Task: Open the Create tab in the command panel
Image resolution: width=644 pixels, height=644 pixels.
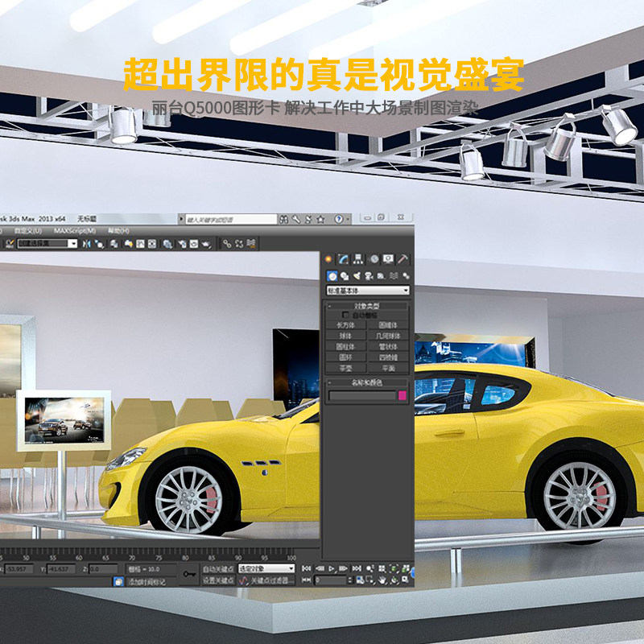Action: (x=328, y=258)
